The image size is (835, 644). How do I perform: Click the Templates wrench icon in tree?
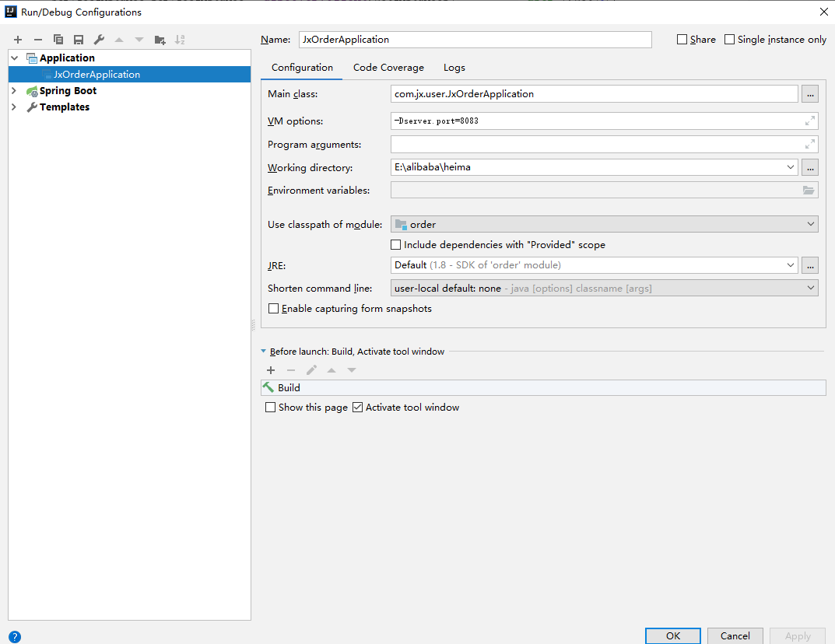[32, 107]
